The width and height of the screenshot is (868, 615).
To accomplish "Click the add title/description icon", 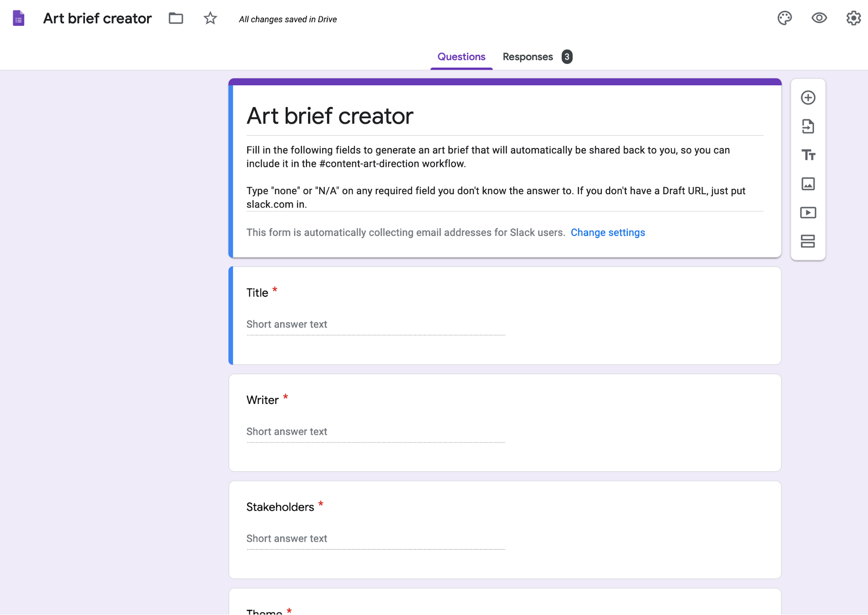I will pos(808,155).
